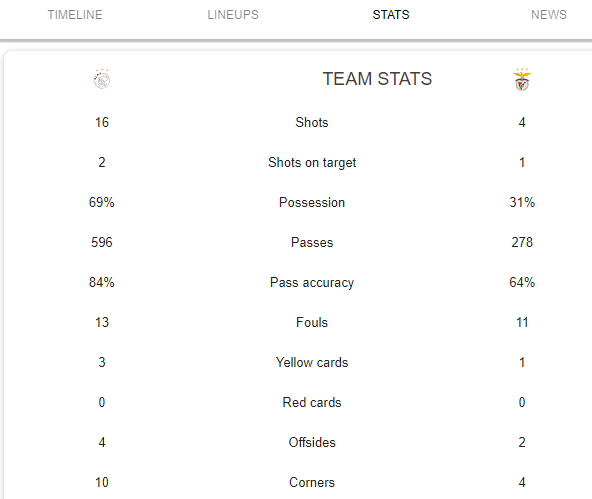The width and height of the screenshot is (592, 499).
Task: Click the TEAM STATS heading
Action: (x=377, y=79)
